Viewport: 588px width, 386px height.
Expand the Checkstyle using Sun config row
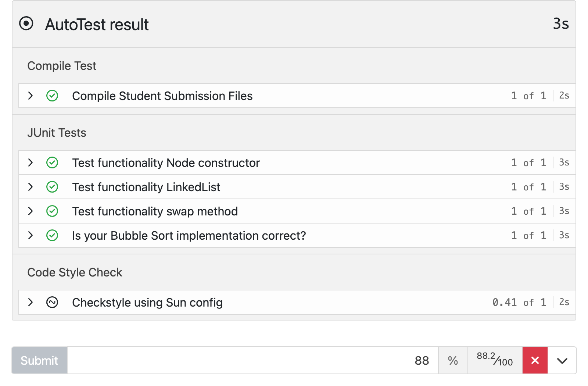point(31,302)
